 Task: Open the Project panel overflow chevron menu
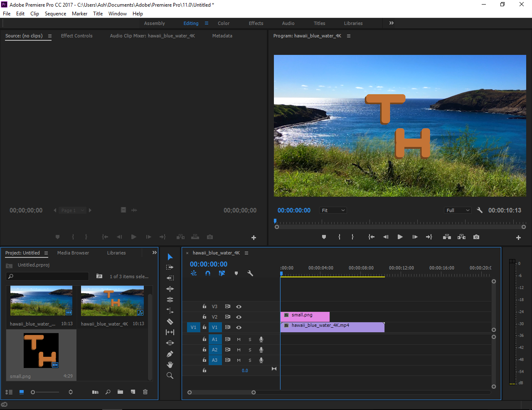coord(154,252)
